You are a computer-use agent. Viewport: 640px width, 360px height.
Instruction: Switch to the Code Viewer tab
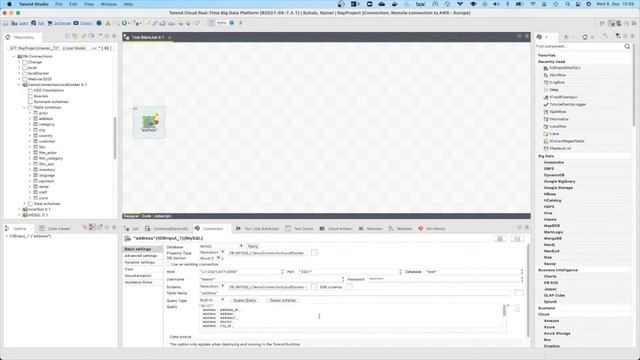click(x=55, y=229)
